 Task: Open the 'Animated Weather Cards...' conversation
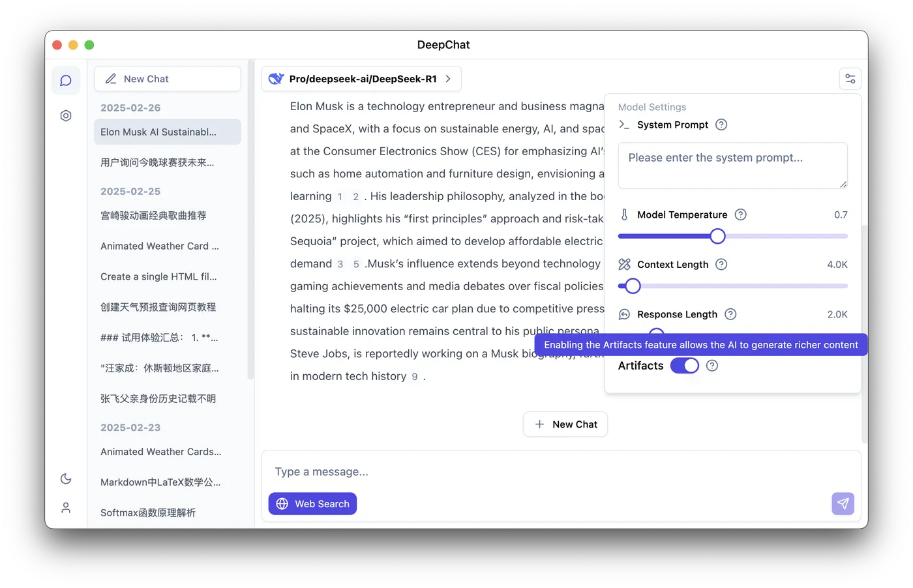168,452
